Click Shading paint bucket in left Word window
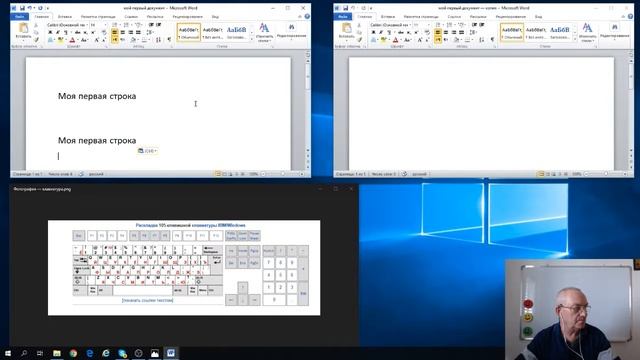 [x=133, y=40]
